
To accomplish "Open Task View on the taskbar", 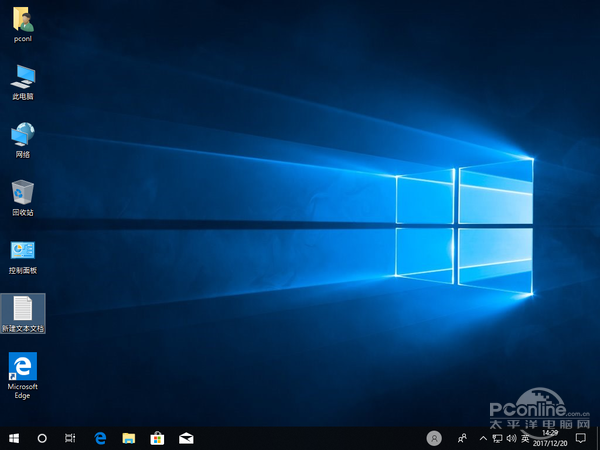I will point(70,439).
